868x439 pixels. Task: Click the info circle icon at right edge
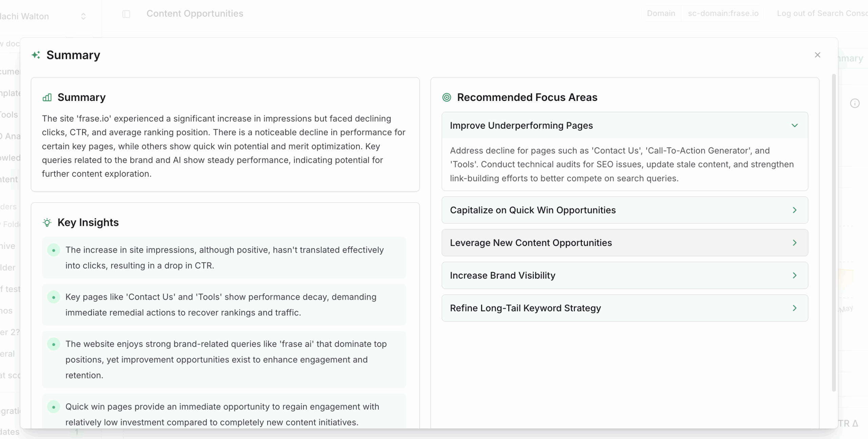(855, 103)
